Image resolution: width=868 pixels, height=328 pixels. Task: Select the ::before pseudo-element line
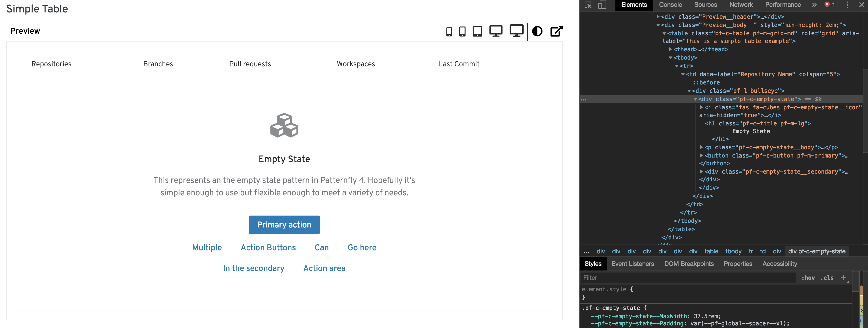[x=706, y=82]
